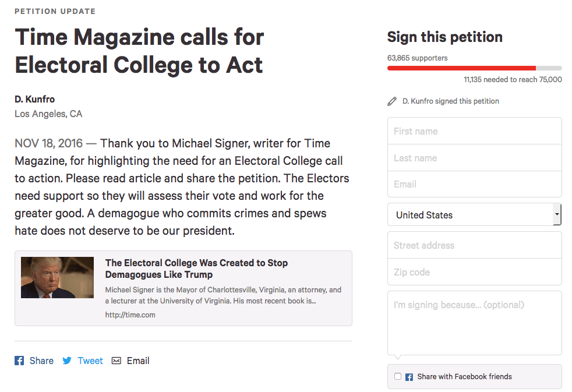The height and width of the screenshot is (392, 572).
Task: Click the Twitter bird icon
Action: pyautogui.click(x=67, y=361)
